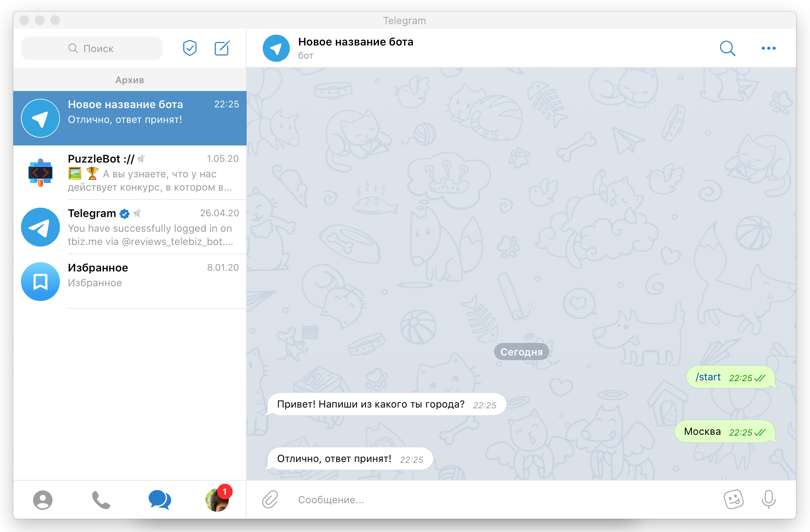This screenshot has width=810, height=532.
Task: Open the Telegram service chat
Action: point(130,227)
